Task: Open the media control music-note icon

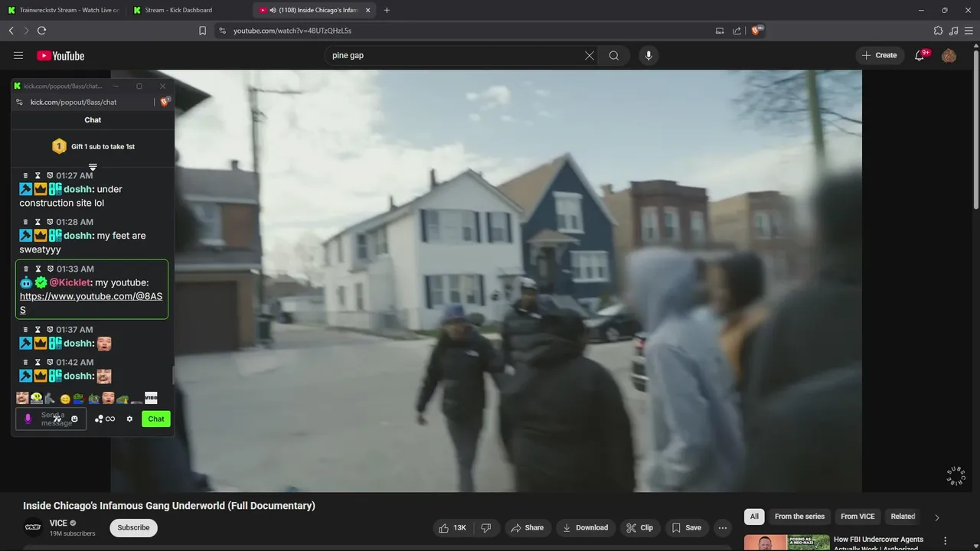Action: click(x=953, y=31)
